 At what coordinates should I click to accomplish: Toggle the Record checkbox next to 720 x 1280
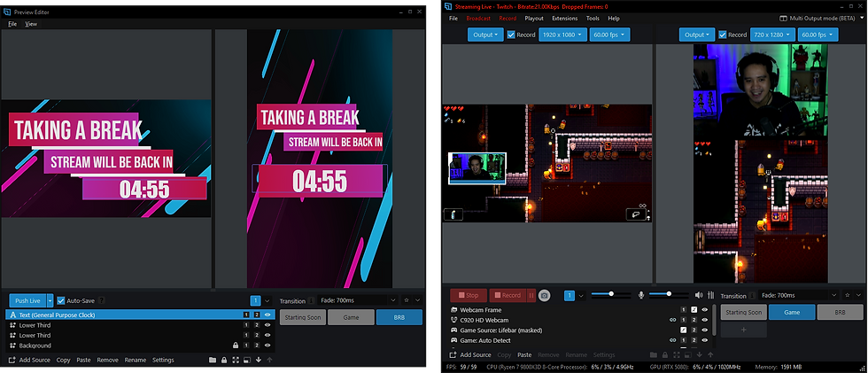[723, 35]
